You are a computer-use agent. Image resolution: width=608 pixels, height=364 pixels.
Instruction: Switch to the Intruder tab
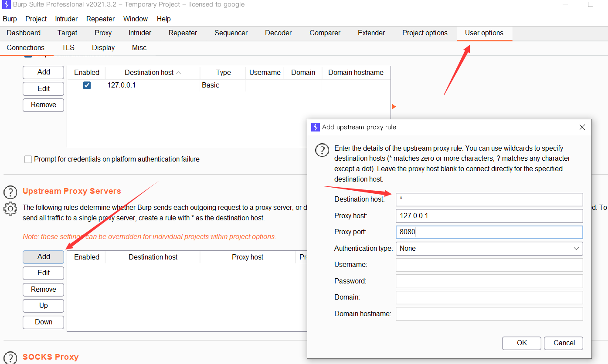tap(140, 33)
